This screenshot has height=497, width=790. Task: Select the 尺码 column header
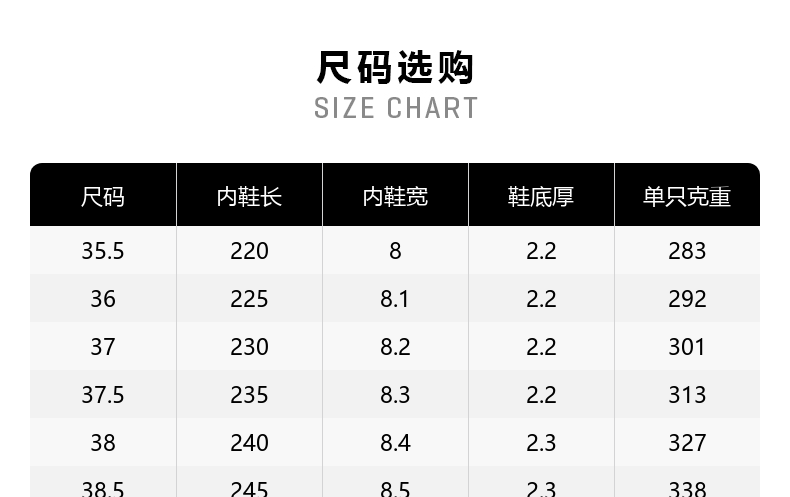(103, 197)
